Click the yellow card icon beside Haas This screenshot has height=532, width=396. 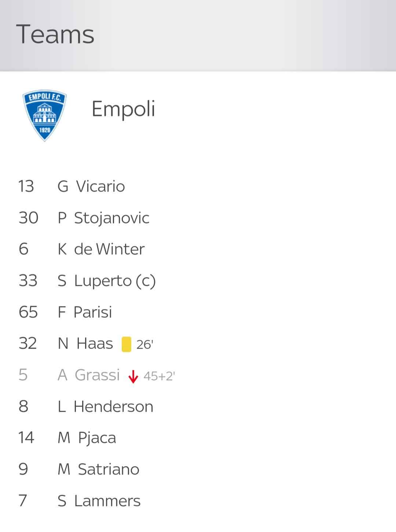[x=126, y=344]
